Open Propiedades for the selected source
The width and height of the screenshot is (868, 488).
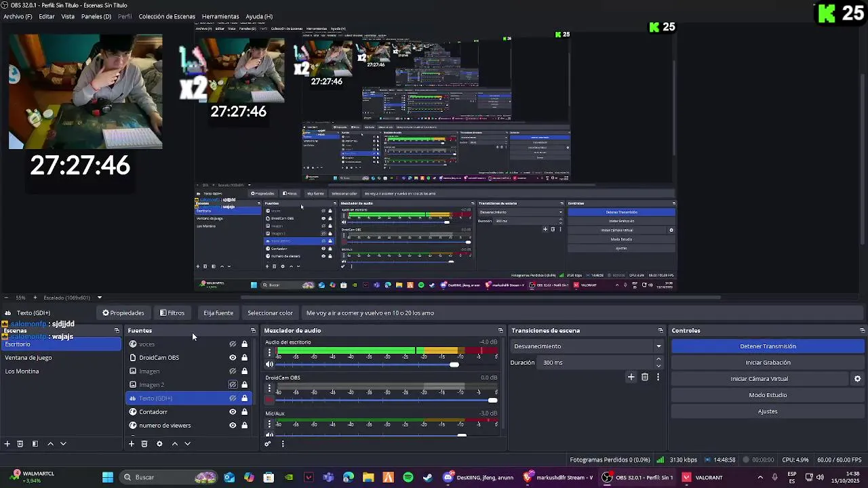pyautogui.click(x=123, y=313)
